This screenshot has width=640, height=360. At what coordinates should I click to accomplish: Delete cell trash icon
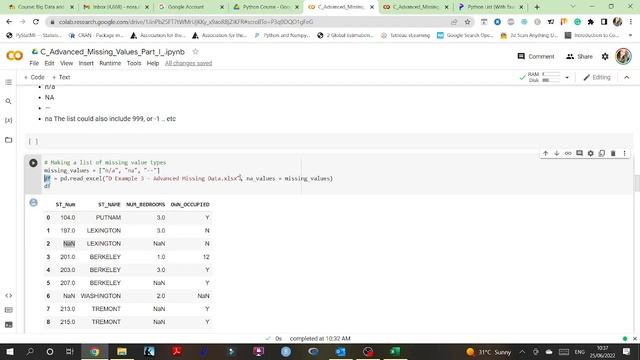(613, 153)
